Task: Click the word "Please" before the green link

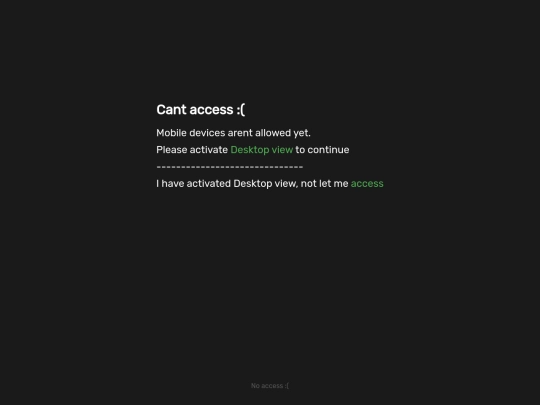Action: click(x=172, y=150)
